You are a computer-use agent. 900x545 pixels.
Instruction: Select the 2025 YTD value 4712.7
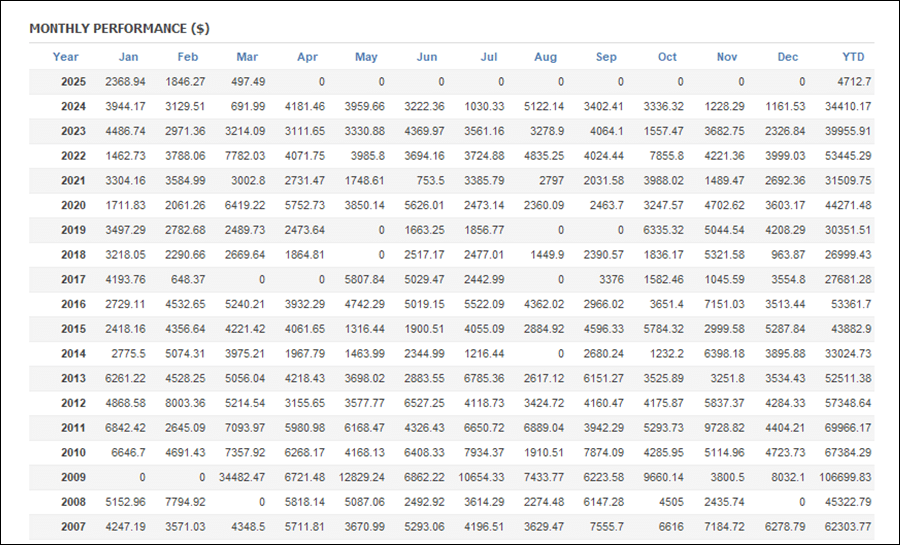(854, 81)
